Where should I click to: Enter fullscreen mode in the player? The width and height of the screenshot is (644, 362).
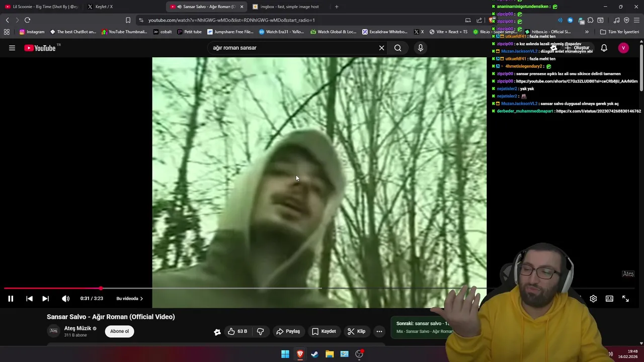coord(625,299)
